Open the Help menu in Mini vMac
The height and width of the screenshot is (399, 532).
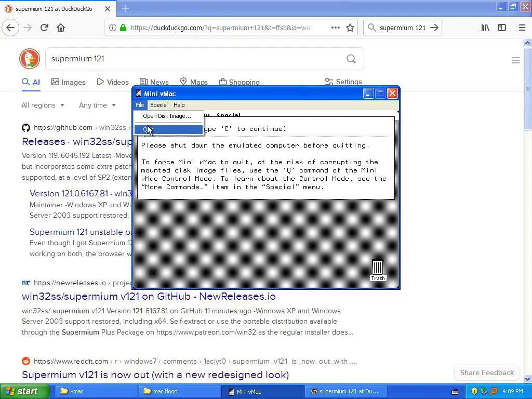coord(179,105)
